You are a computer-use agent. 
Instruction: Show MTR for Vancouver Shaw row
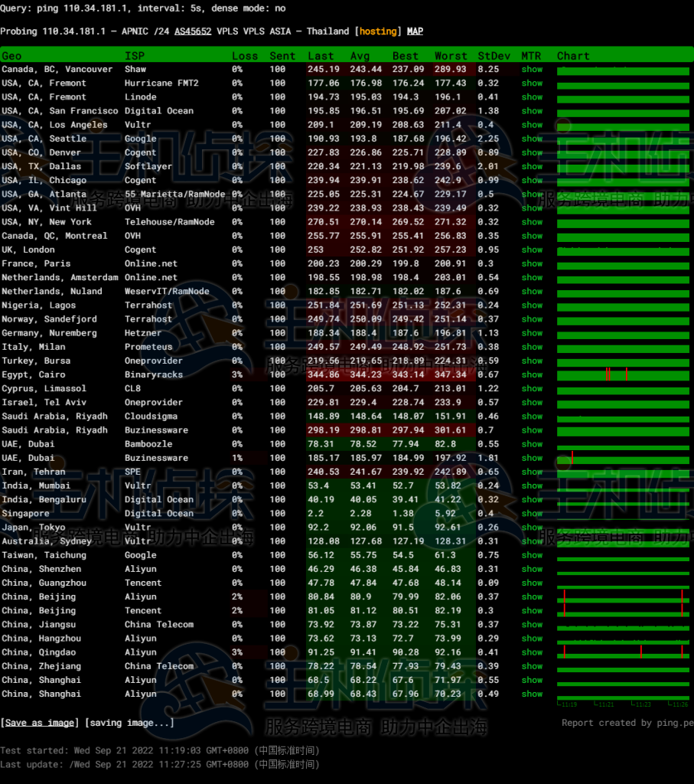(x=532, y=70)
